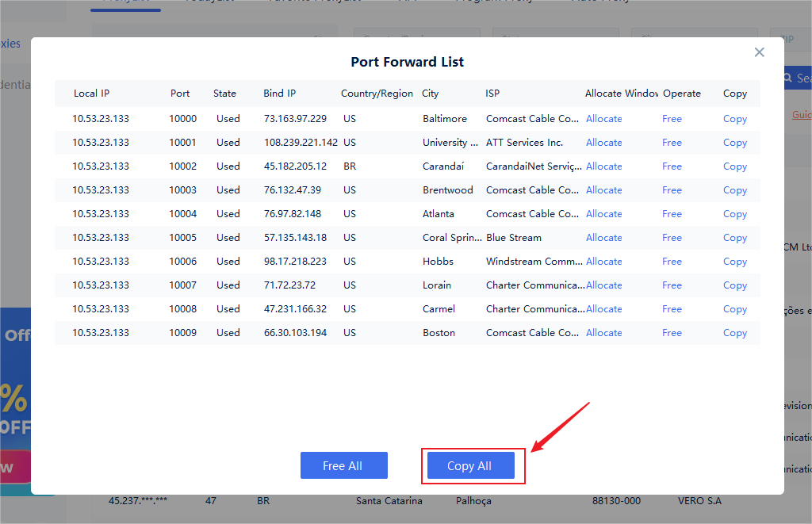812x524 pixels.
Task: Free the Lorain port 10007
Action: point(672,285)
